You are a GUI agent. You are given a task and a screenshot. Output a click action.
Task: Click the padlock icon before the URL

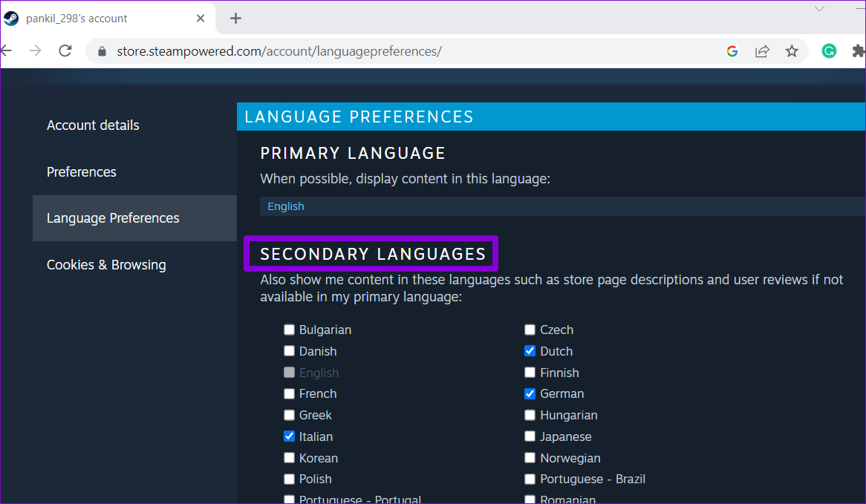pos(102,51)
